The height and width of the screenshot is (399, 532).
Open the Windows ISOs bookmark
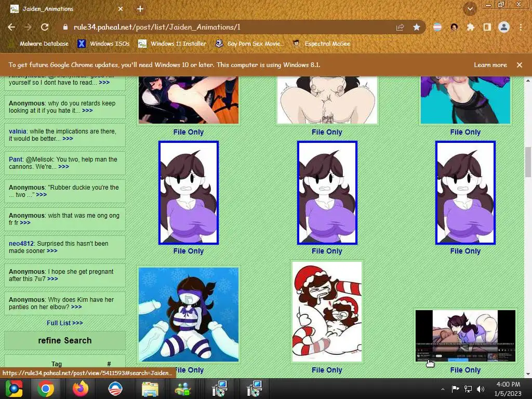(104, 44)
